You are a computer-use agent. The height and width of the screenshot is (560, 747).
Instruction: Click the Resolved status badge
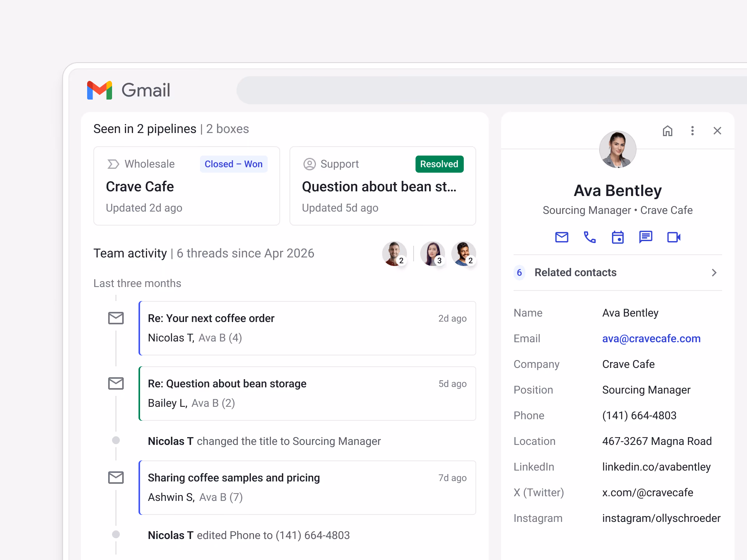pos(439,164)
